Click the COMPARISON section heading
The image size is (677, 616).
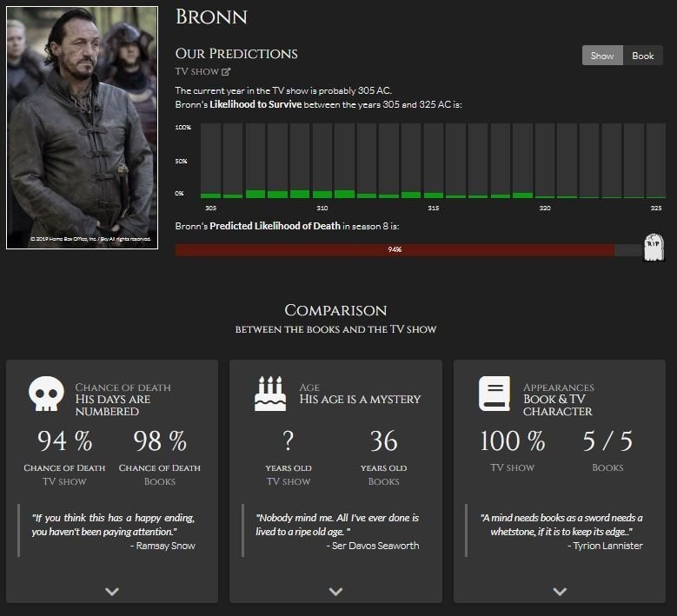tap(336, 310)
